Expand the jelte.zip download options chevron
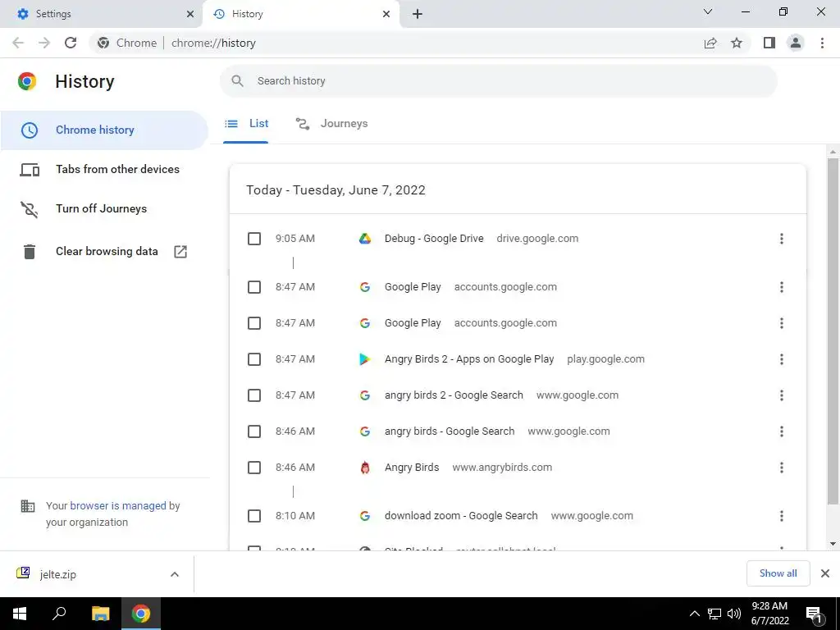Viewport: 840px width, 630px height. [175, 574]
